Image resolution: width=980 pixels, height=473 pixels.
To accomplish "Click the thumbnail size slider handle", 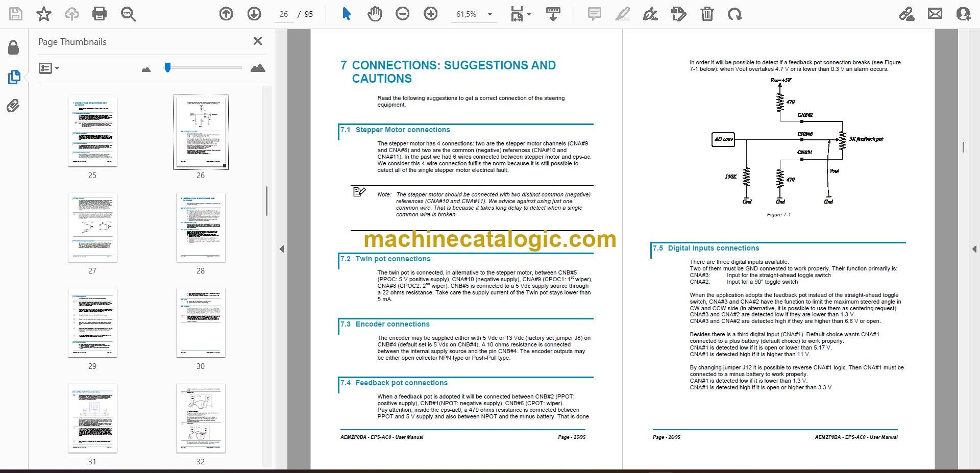I will tap(167, 67).
